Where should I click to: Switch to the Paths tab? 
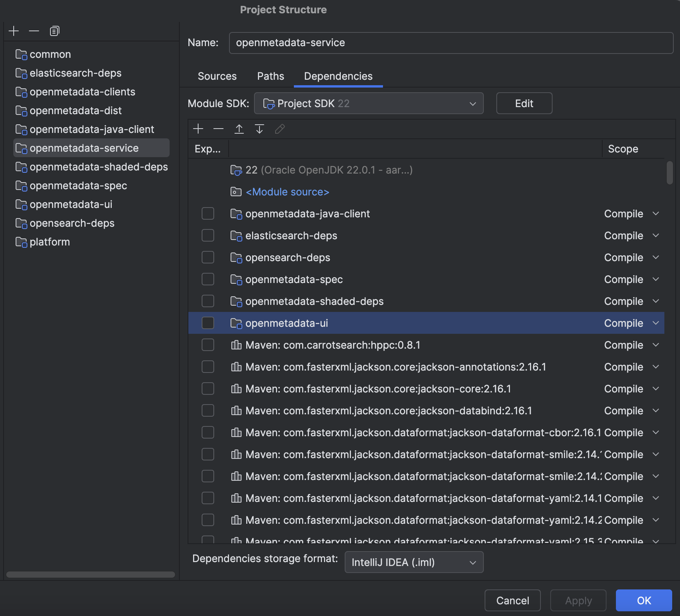270,76
